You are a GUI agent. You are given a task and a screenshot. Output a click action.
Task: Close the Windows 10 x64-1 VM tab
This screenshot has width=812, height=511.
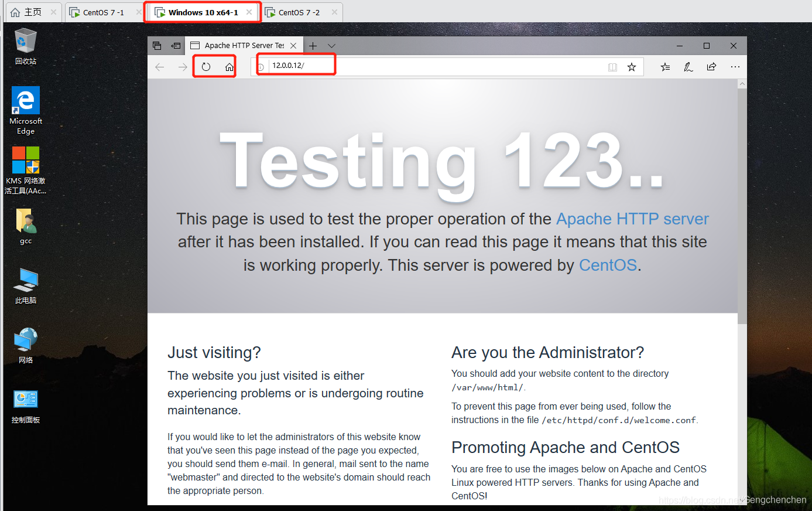coord(249,12)
